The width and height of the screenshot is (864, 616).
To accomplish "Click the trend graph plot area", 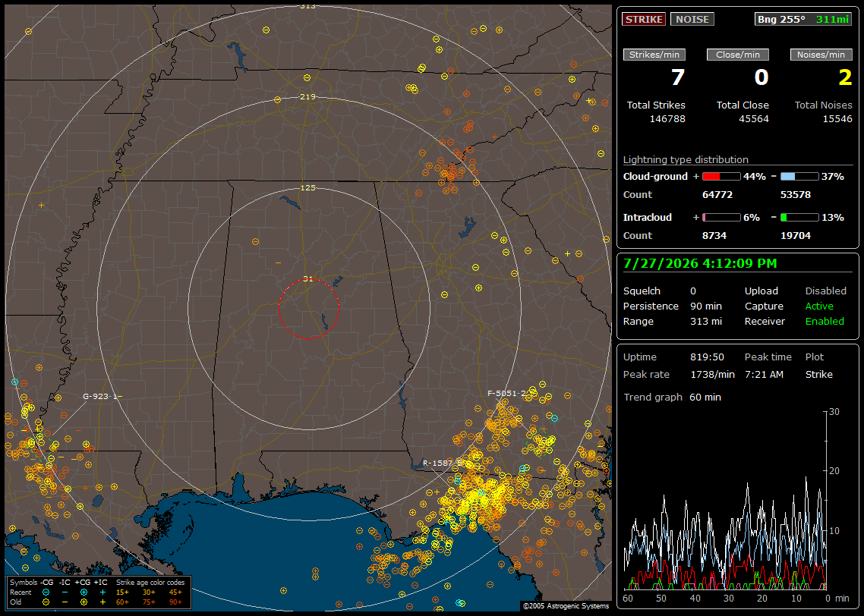I will click(x=724, y=500).
